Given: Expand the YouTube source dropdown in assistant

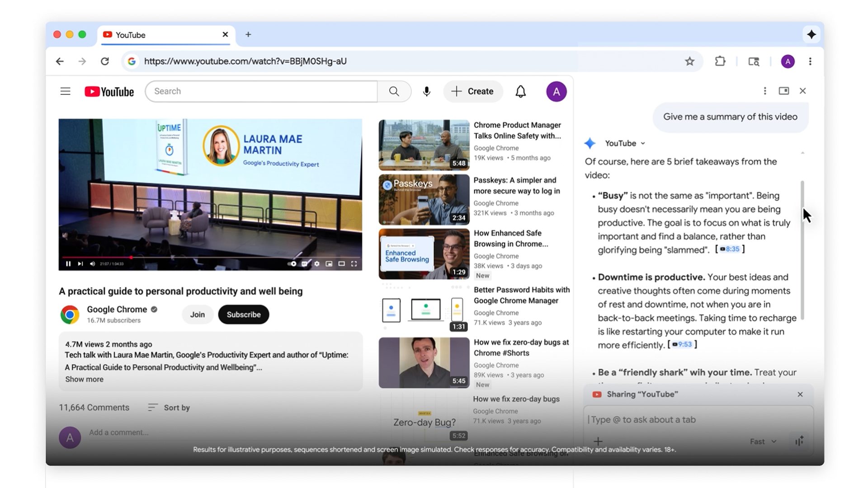Looking at the screenshot, I should tap(642, 144).
